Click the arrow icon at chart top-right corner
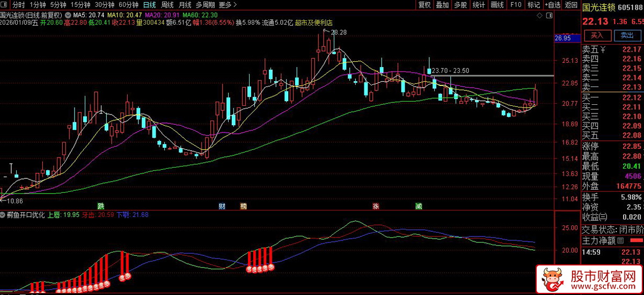 pos(550,16)
